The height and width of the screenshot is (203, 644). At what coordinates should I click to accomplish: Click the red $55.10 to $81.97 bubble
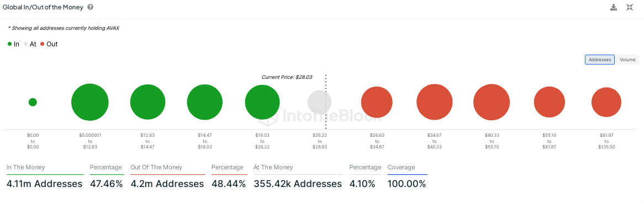click(549, 102)
